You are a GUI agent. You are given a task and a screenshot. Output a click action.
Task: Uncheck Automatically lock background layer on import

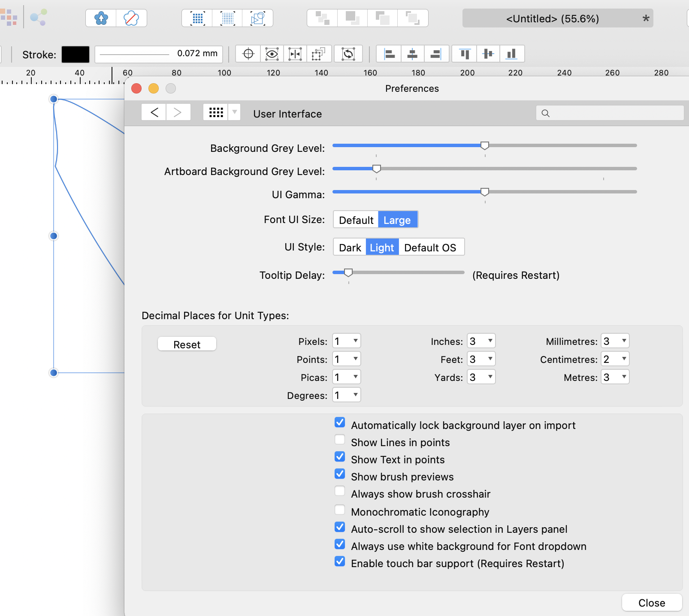tap(340, 423)
